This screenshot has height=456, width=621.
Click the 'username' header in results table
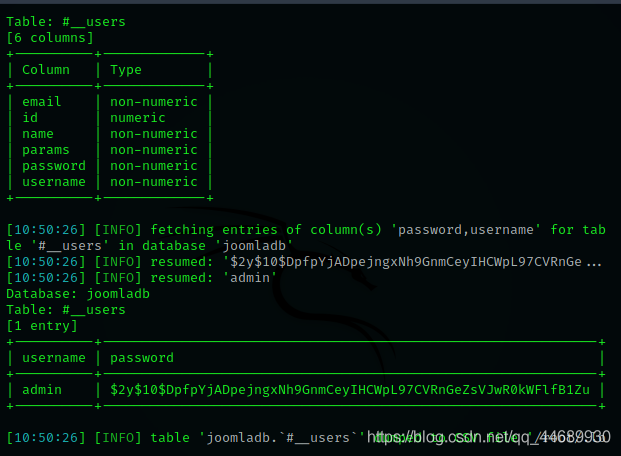(54, 358)
